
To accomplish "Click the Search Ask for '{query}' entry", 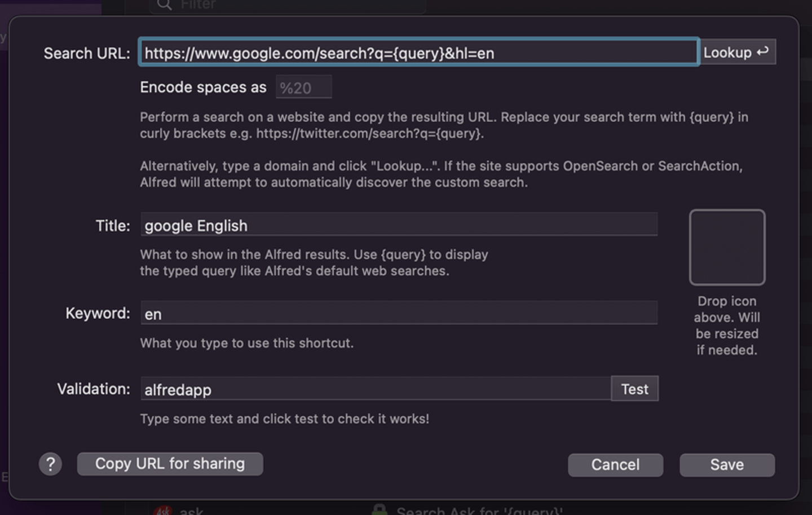I will tap(479, 511).
